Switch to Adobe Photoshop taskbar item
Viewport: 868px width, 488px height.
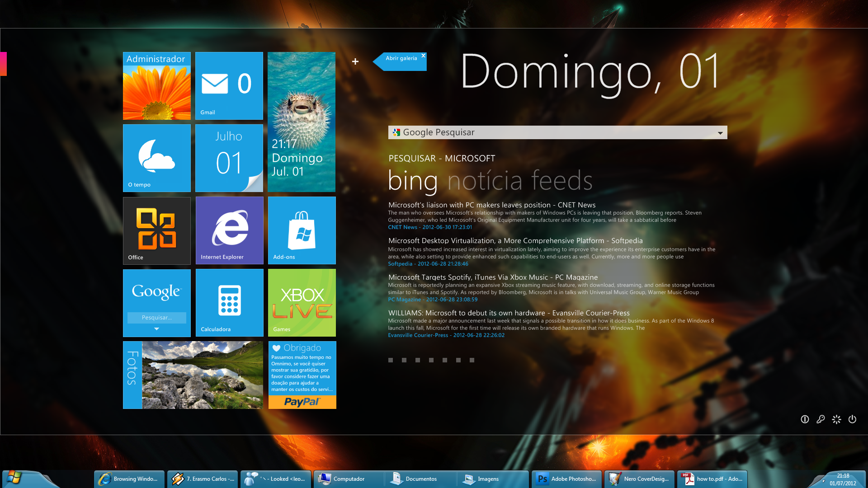566,479
